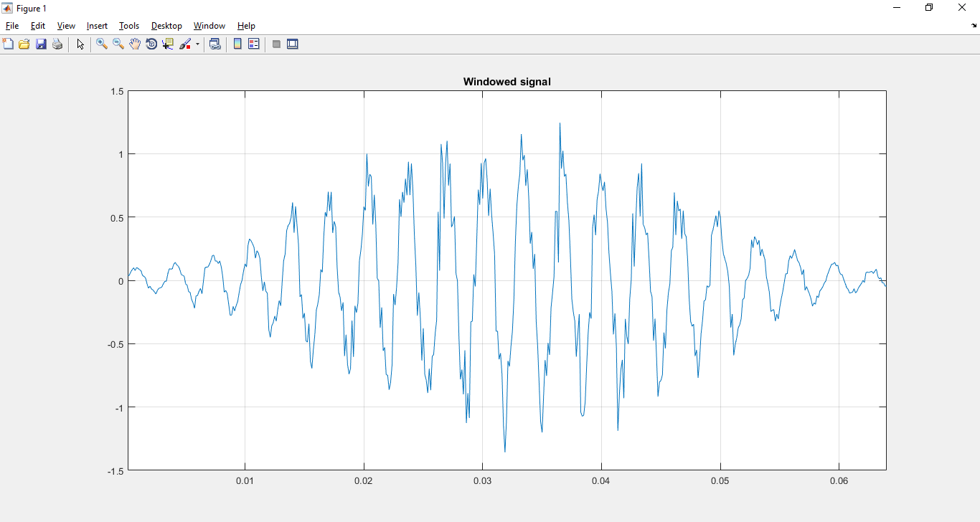980x522 pixels.
Task: Click x-axis tick label 0.05
Action: [x=720, y=481]
